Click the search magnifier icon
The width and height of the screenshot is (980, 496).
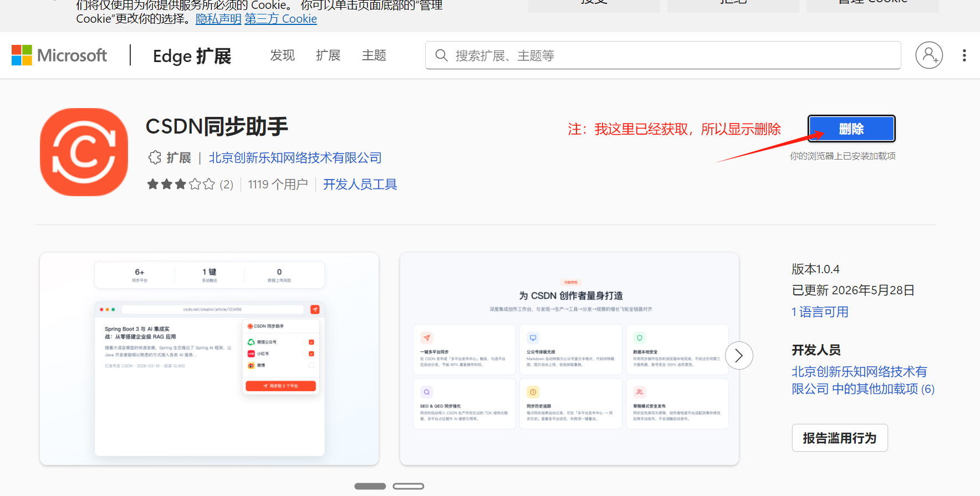point(441,55)
